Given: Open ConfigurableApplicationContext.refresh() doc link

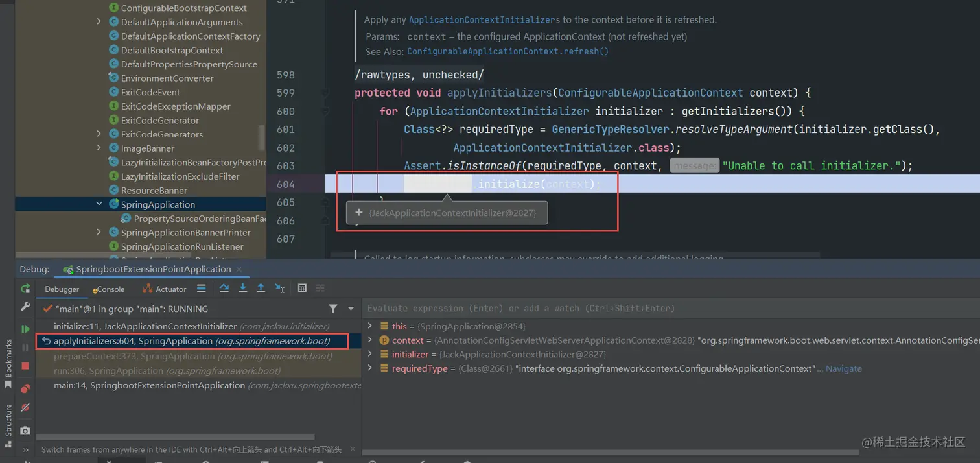Looking at the screenshot, I should (x=507, y=51).
